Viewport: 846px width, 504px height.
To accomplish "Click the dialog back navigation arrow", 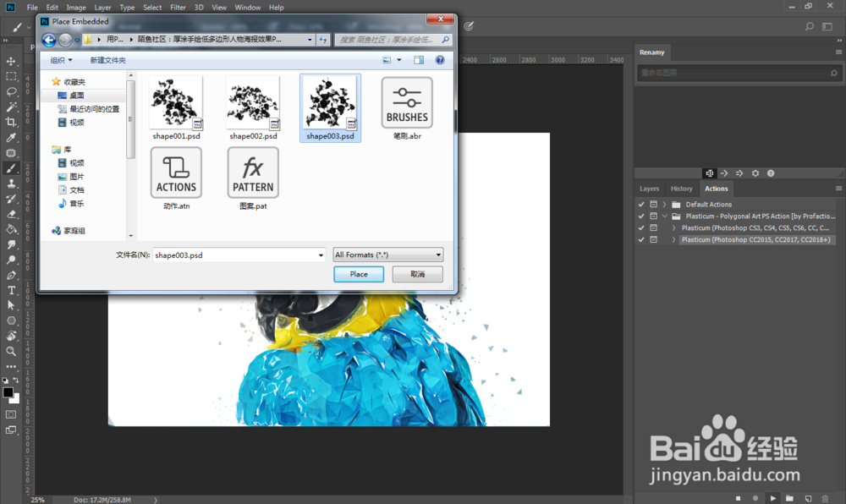I will [49, 40].
